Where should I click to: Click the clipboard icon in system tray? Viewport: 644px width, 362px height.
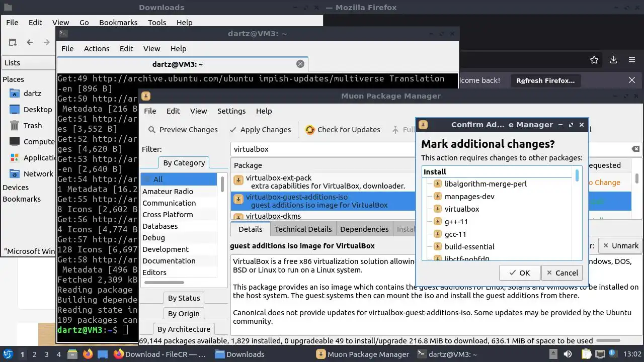click(x=587, y=354)
